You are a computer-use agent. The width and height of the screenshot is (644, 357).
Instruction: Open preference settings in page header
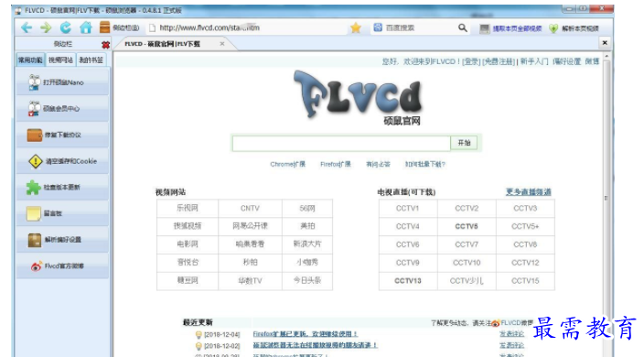[567, 61]
